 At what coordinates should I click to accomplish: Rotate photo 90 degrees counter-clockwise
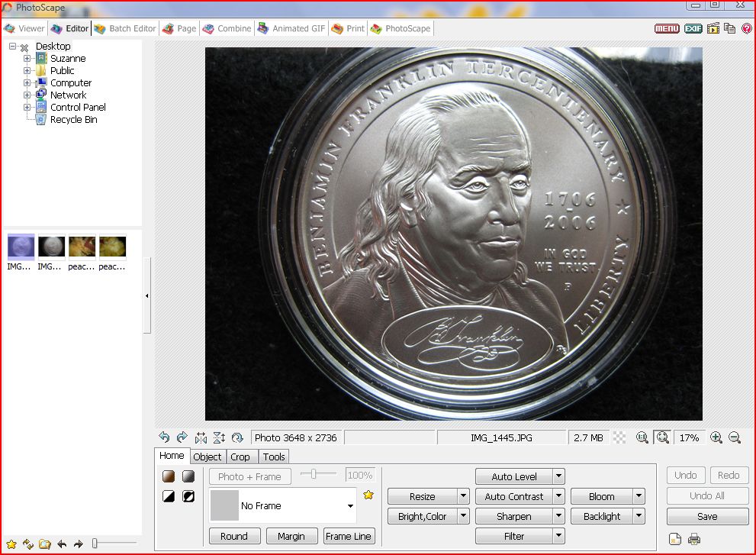164,437
